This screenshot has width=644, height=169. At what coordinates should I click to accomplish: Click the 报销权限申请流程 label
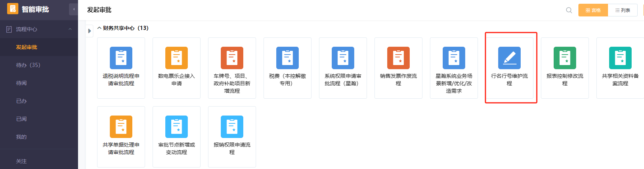click(232, 148)
